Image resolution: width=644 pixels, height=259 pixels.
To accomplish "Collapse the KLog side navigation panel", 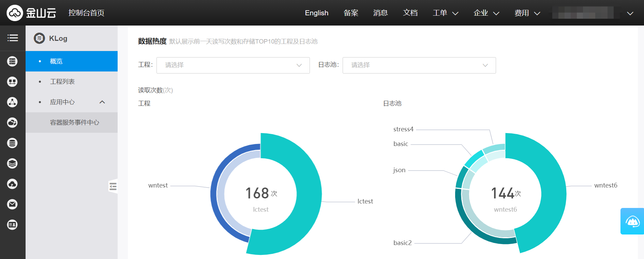I will tap(113, 186).
